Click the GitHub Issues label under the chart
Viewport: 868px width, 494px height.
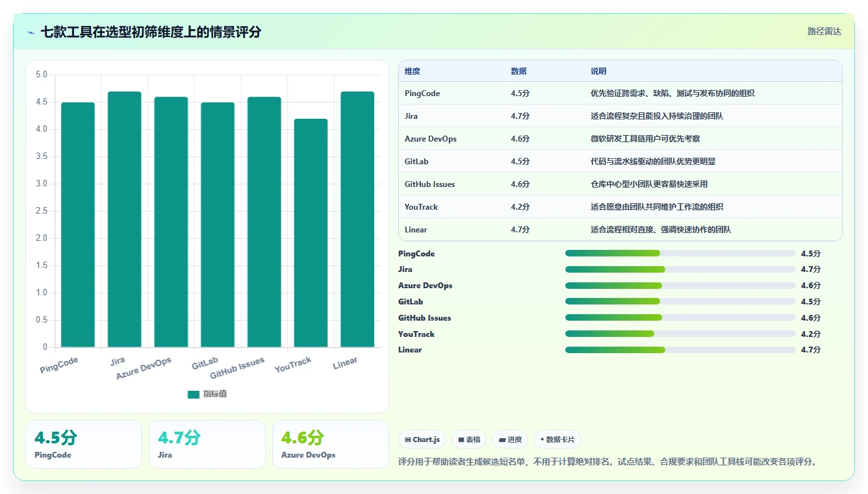[238, 368]
